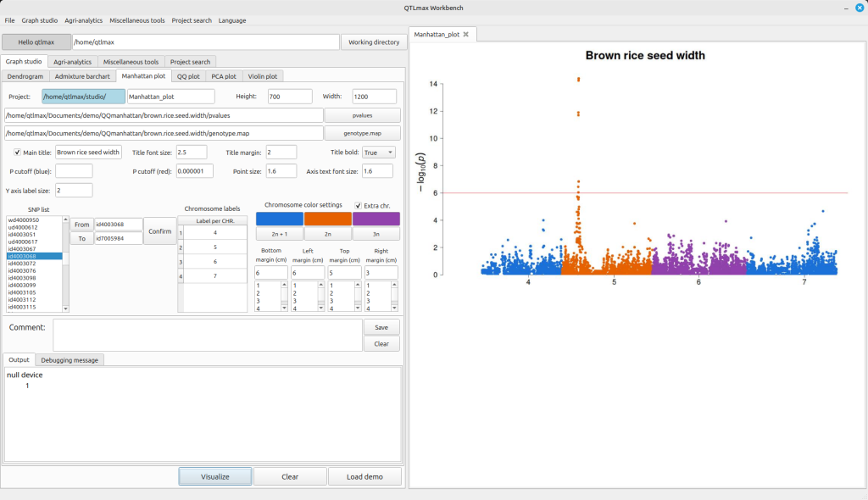Switch to the QQ plot tab
Viewport: 868px width, 500px height.
(188, 76)
